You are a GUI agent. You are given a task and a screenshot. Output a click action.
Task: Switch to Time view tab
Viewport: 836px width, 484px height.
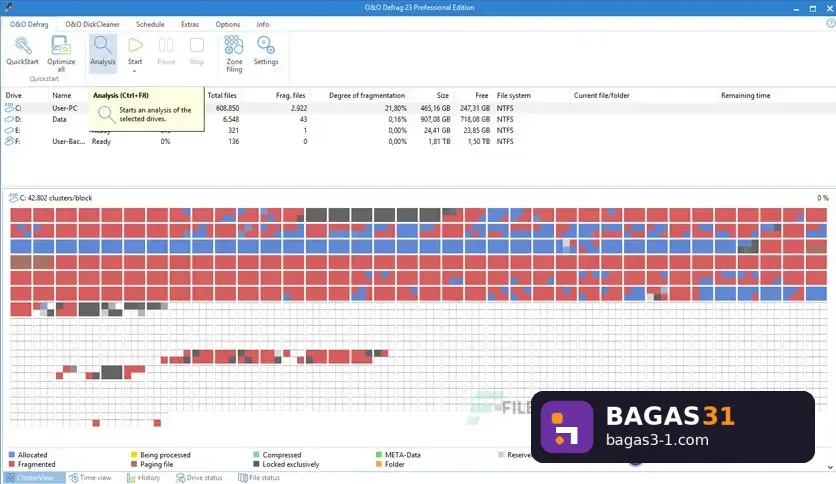90,478
